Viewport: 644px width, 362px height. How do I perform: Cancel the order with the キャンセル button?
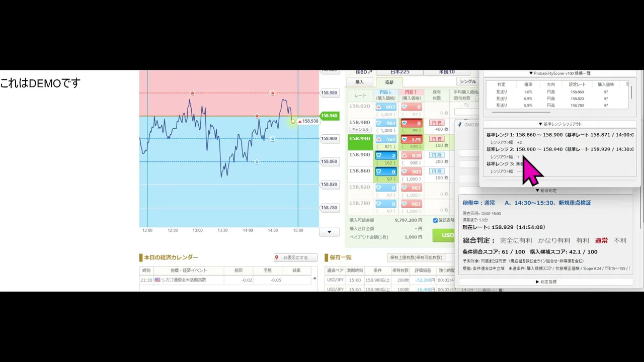pyautogui.click(x=360, y=129)
